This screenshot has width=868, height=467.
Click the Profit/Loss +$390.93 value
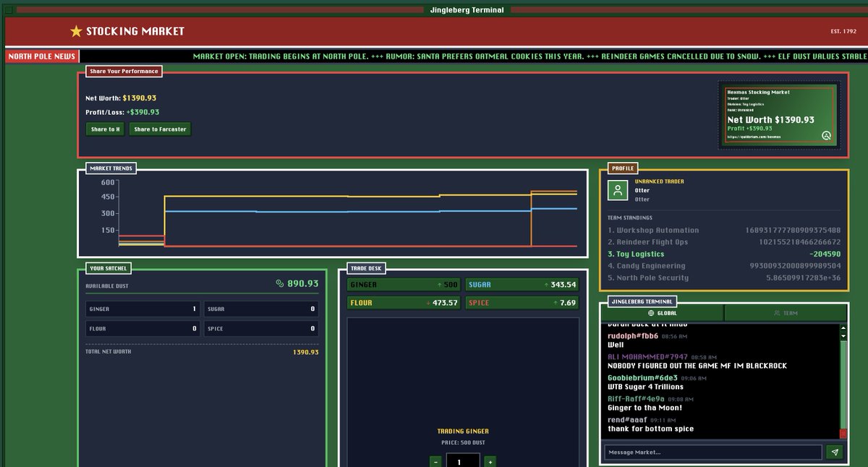(x=143, y=112)
